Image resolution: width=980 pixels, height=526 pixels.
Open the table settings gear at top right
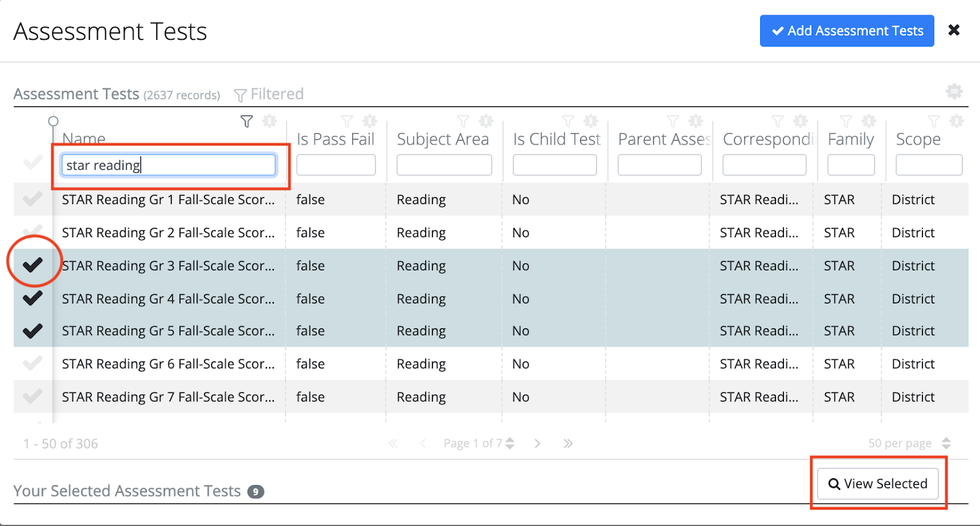[x=954, y=92]
